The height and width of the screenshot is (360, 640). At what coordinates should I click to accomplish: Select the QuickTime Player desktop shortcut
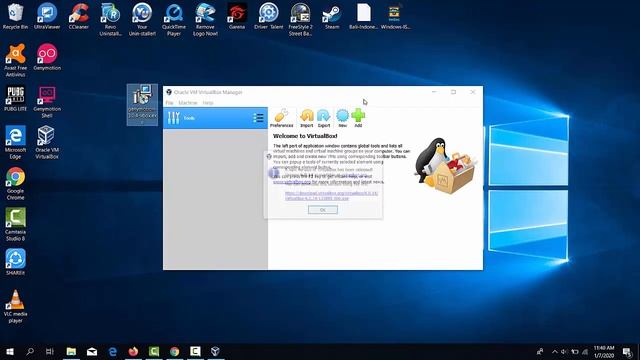(174, 20)
